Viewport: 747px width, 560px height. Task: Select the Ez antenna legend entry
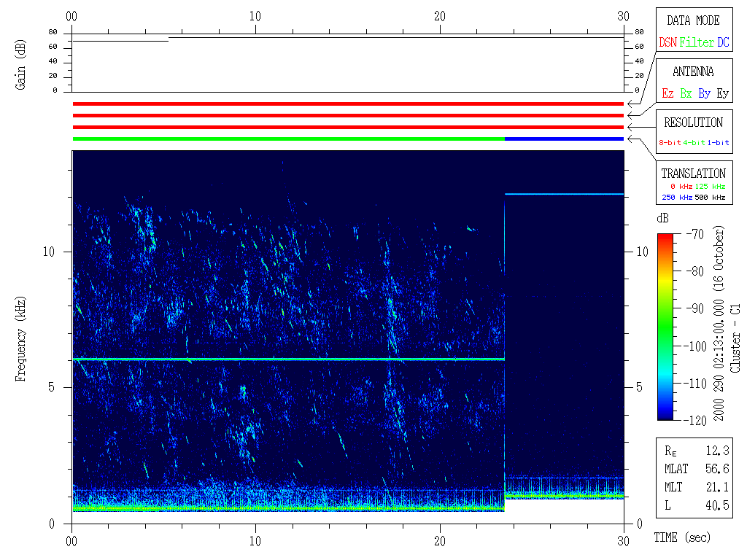tap(667, 94)
